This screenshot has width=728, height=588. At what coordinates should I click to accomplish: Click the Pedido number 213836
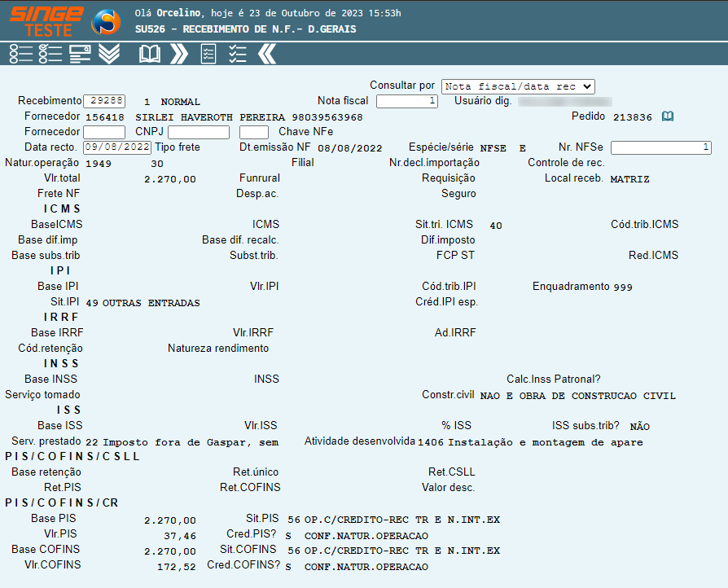click(x=633, y=117)
